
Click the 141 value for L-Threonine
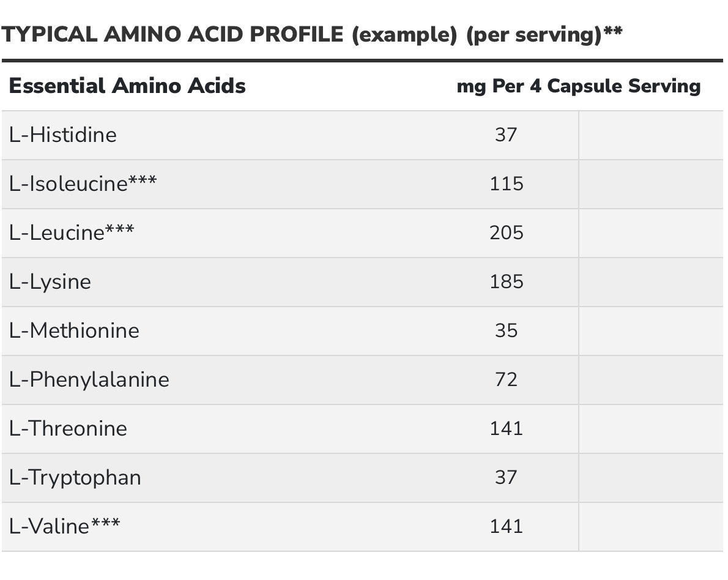(x=506, y=428)
